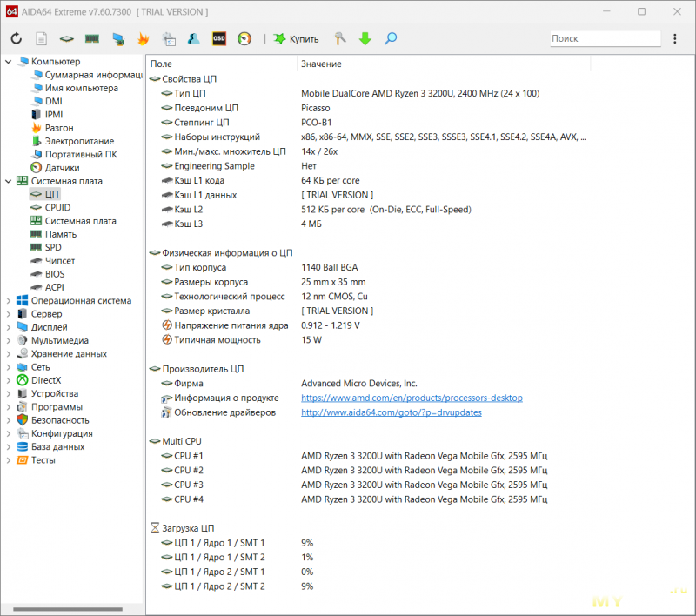Expand the Сервер tree node
The image size is (696, 616).
9,314
